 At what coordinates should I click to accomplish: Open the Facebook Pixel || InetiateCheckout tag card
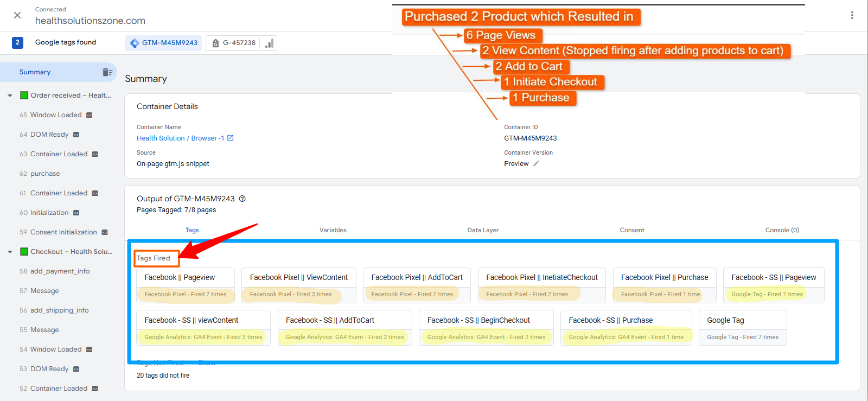click(542, 285)
